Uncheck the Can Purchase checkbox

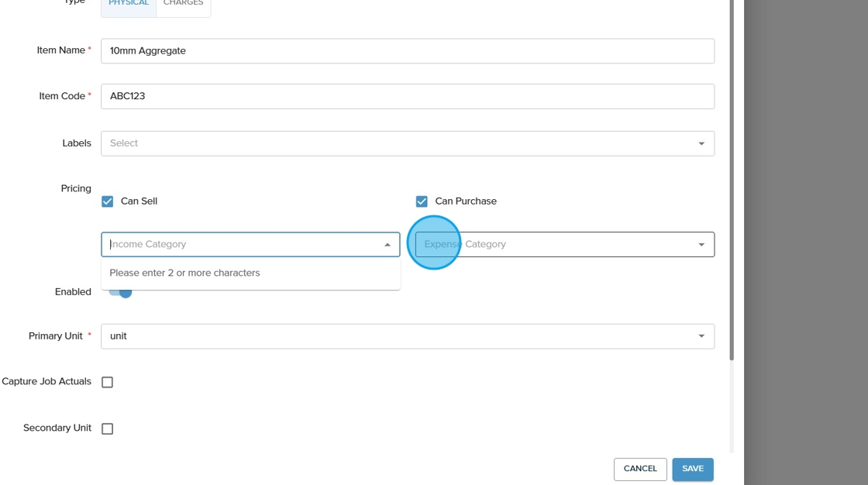[x=422, y=201]
